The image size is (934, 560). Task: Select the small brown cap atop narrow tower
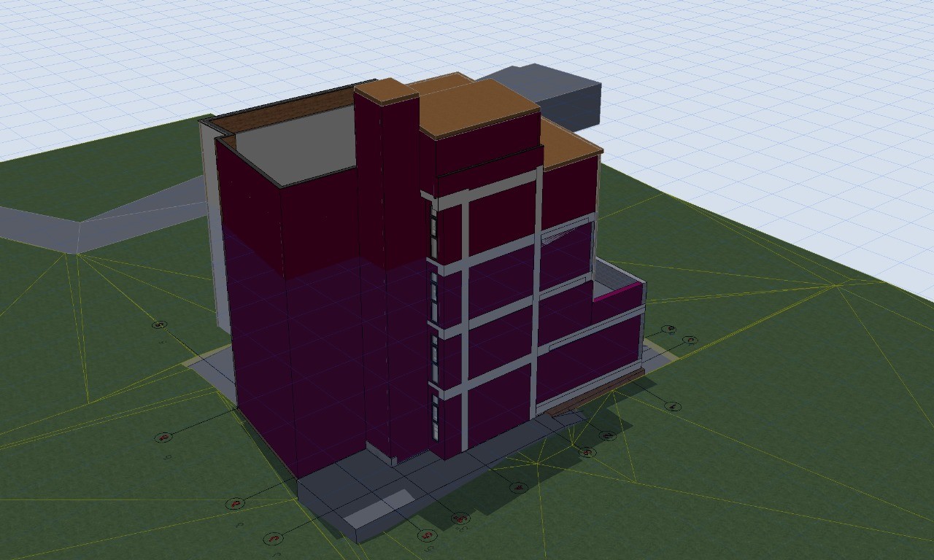pyautogui.click(x=385, y=91)
